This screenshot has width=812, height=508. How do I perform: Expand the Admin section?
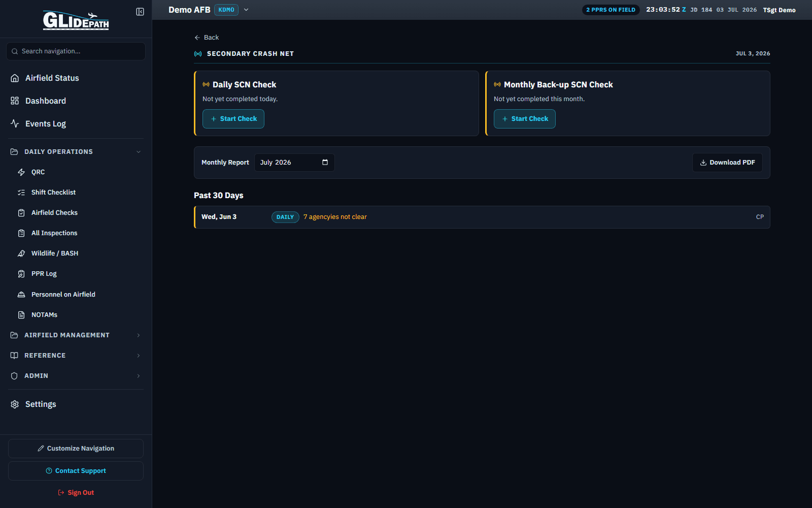[76, 376]
